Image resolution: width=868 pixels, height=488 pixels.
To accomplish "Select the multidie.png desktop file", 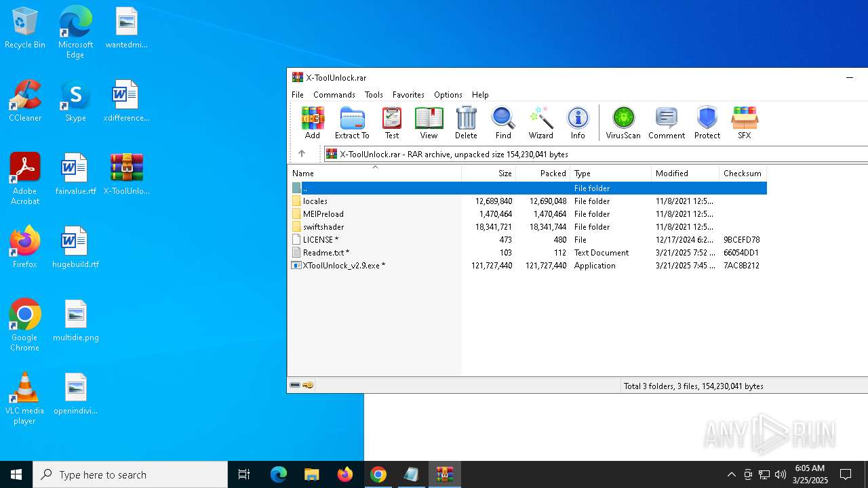I will [x=76, y=321].
